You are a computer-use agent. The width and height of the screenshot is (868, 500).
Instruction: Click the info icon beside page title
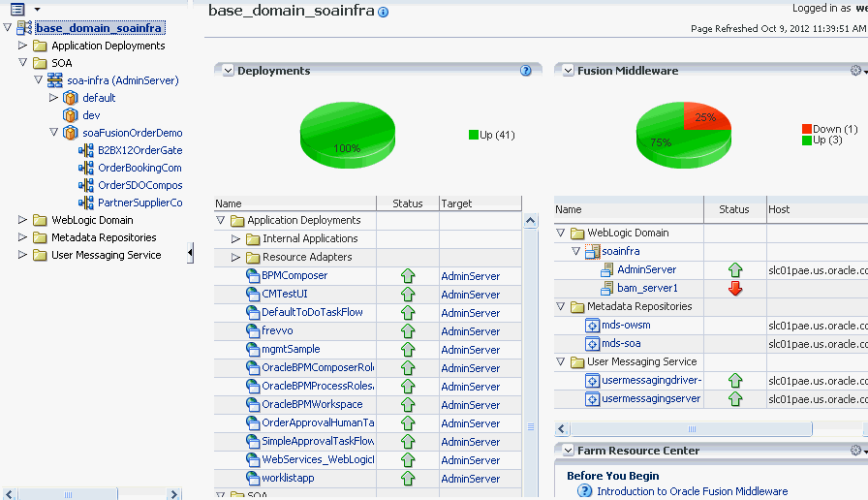383,12
